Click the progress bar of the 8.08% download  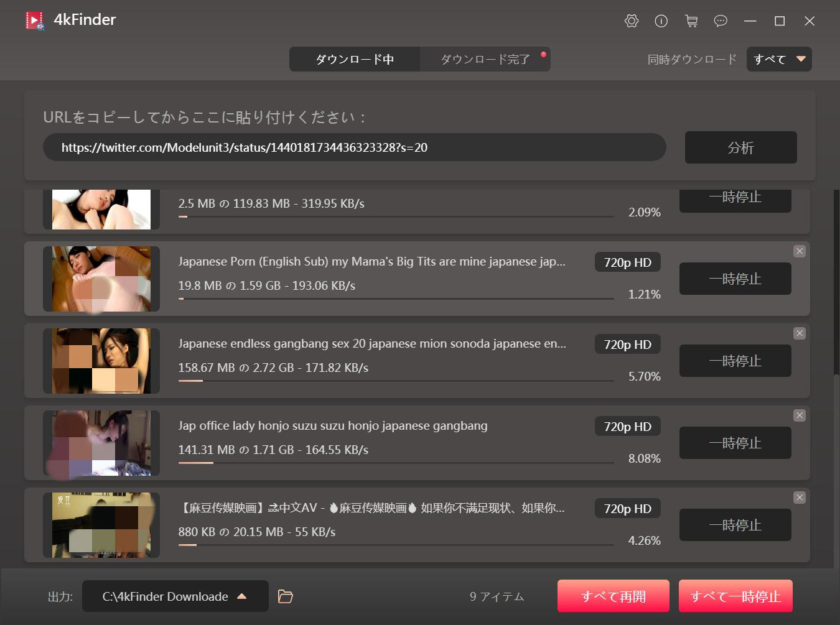tap(396, 463)
